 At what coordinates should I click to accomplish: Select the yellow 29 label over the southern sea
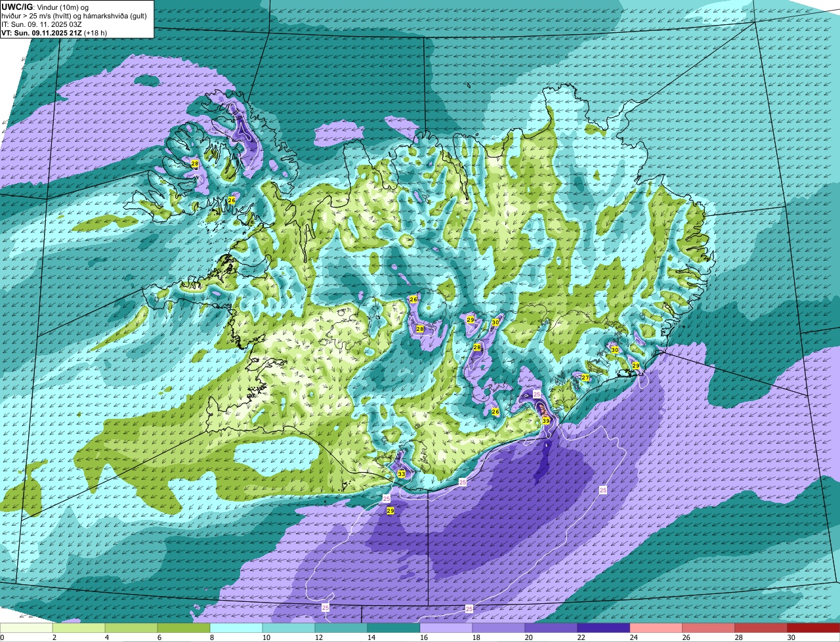(390, 510)
